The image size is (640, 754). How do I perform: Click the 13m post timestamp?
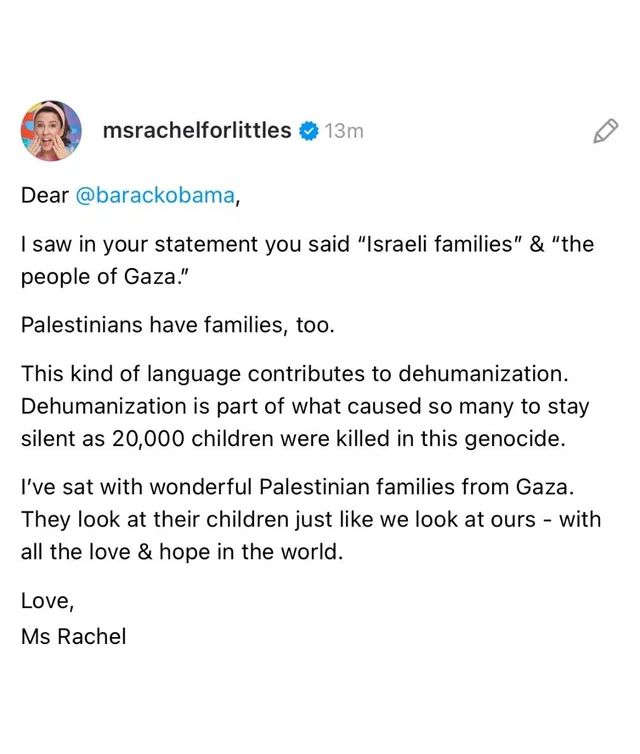coord(345,131)
